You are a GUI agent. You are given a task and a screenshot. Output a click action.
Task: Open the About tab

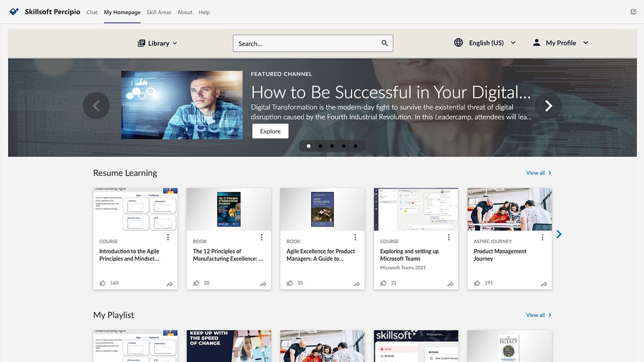point(185,12)
